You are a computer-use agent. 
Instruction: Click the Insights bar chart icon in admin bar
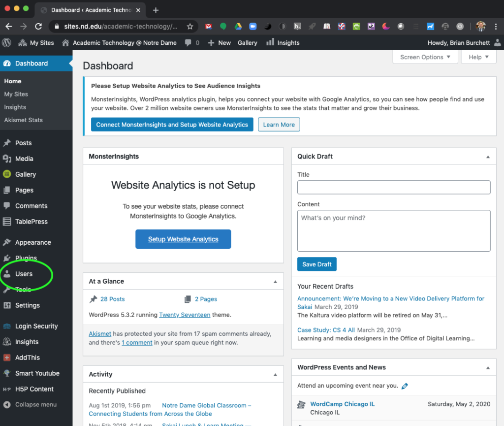[x=270, y=42]
